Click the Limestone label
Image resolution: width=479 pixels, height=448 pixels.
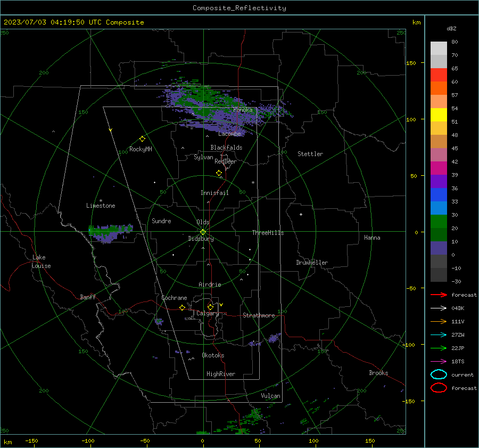101,206
